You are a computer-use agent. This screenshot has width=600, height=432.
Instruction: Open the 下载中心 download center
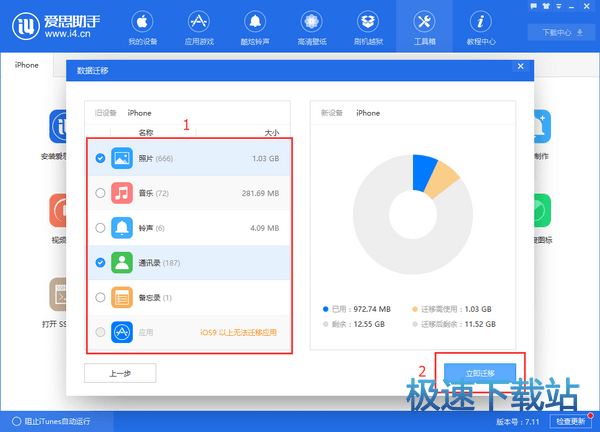pos(562,33)
